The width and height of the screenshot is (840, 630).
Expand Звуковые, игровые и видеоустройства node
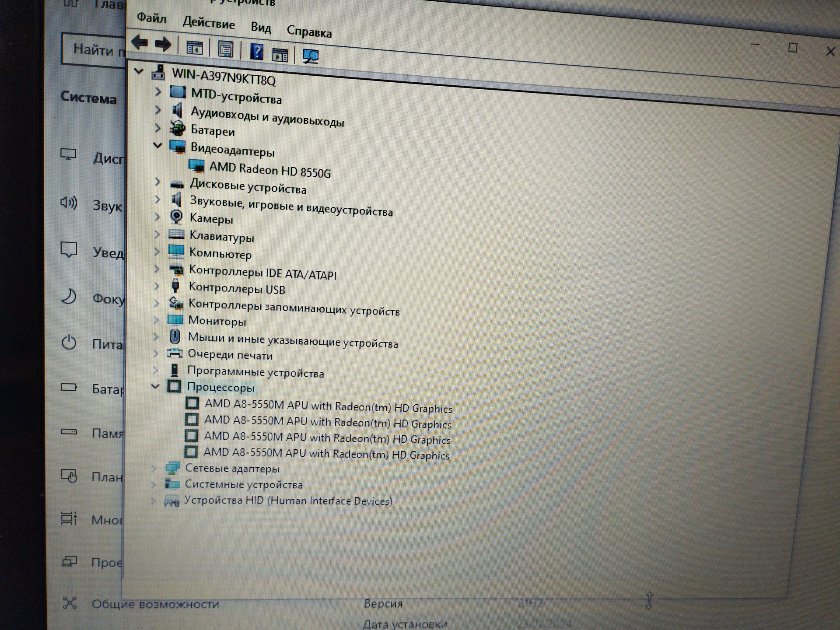tap(157, 199)
